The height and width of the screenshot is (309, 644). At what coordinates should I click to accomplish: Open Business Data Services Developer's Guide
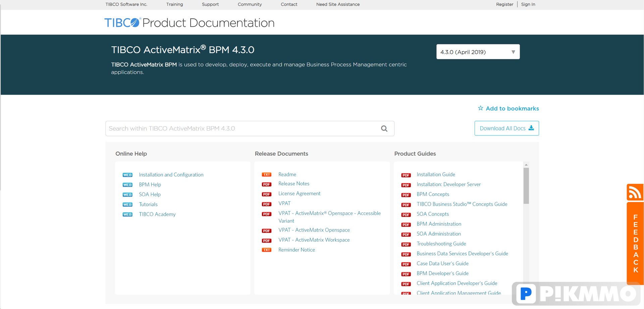click(462, 254)
